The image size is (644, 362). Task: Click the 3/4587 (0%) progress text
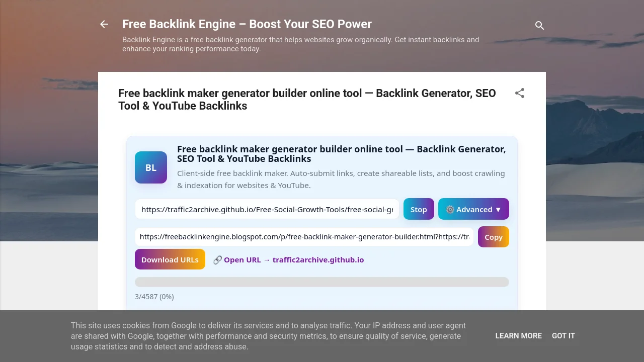(x=154, y=297)
